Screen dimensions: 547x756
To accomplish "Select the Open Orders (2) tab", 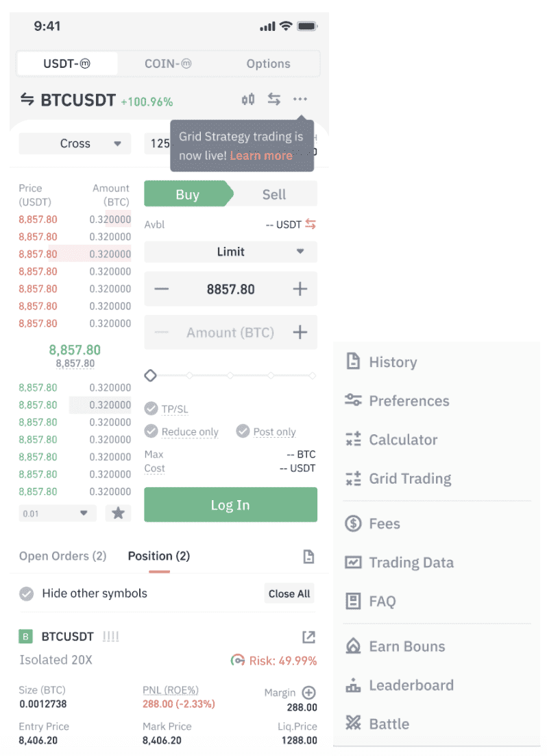I will pos(62,556).
